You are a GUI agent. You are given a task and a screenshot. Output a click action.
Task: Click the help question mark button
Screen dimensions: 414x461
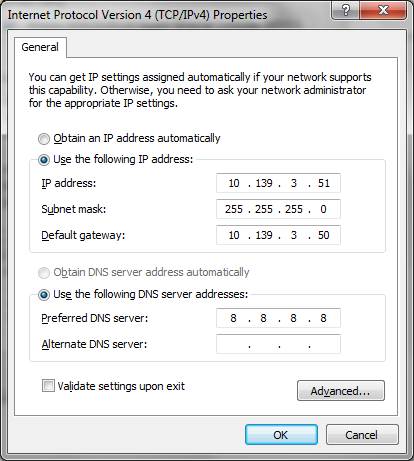(x=345, y=10)
